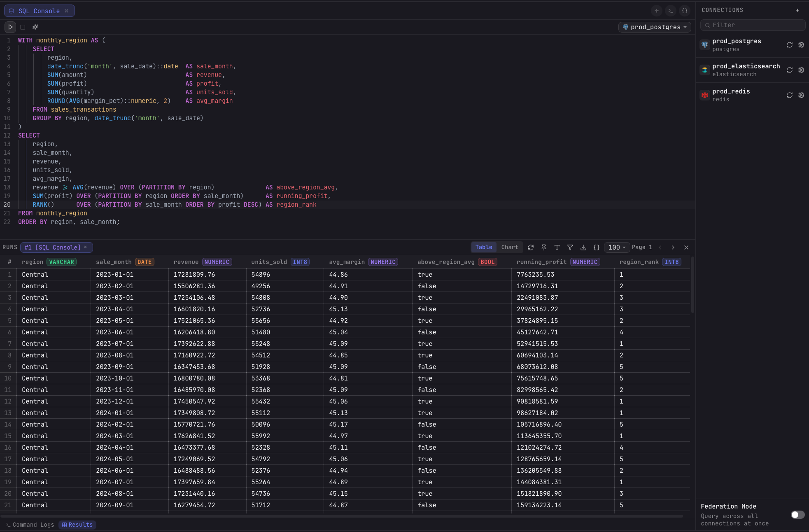The height and width of the screenshot is (532, 809).
Task: Select run #1 [SQL Console] tab
Action: [52, 247]
